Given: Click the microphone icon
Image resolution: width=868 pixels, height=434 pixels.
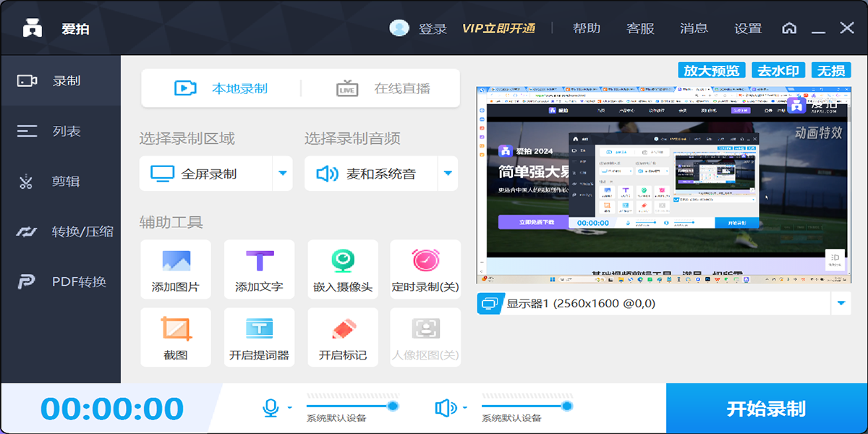Looking at the screenshot, I should click(271, 409).
